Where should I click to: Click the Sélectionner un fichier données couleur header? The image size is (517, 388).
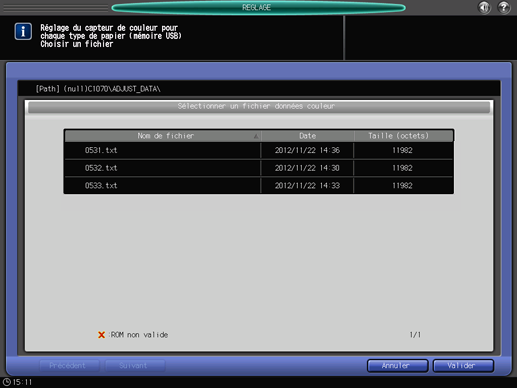pos(259,107)
